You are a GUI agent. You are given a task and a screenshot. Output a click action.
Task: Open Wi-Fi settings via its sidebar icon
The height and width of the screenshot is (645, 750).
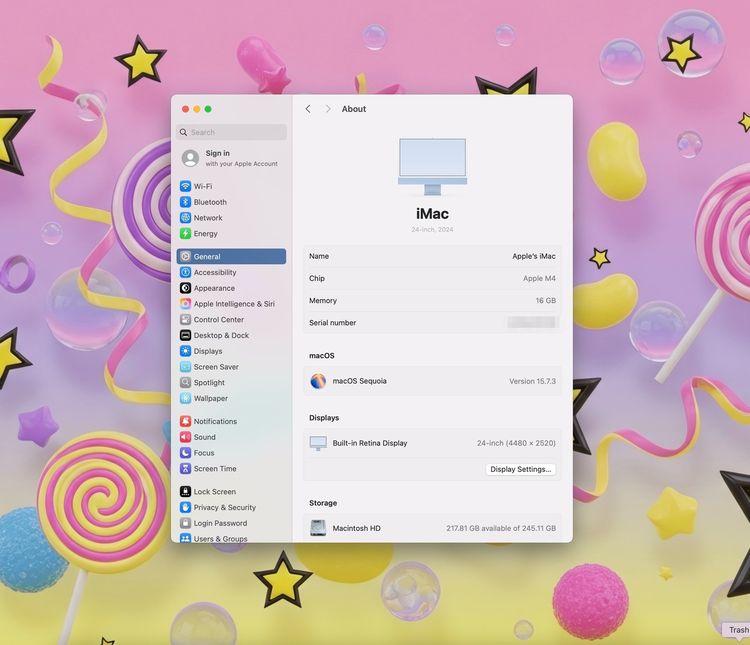186,186
